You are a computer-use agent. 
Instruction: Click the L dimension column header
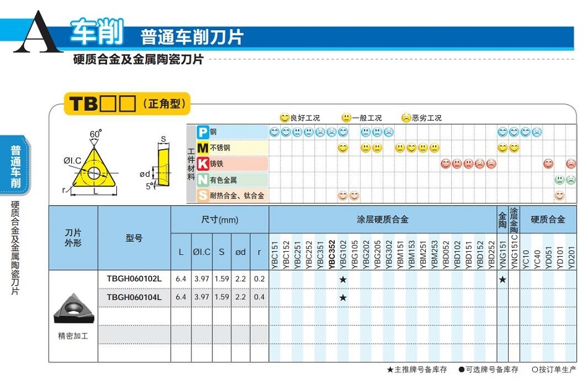click(x=181, y=252)
